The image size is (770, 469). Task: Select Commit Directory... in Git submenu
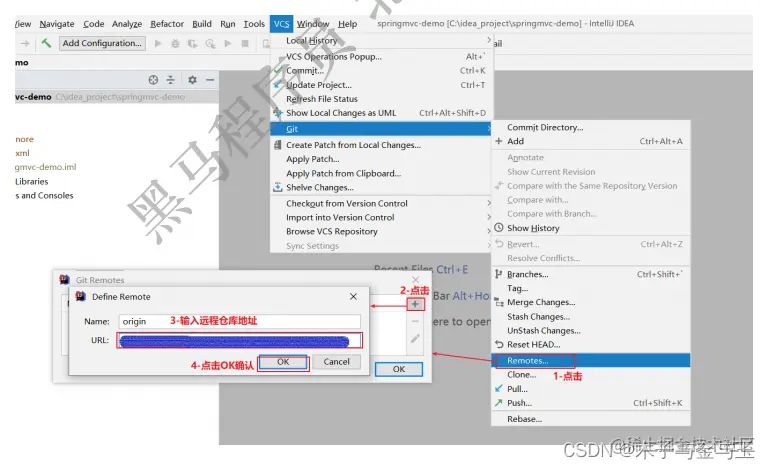591,127
